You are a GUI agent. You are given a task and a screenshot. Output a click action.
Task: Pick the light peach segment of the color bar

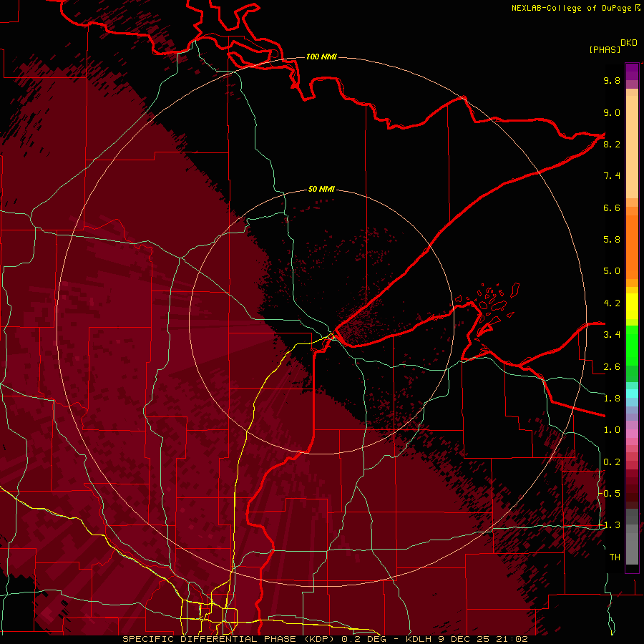[632, 148]
